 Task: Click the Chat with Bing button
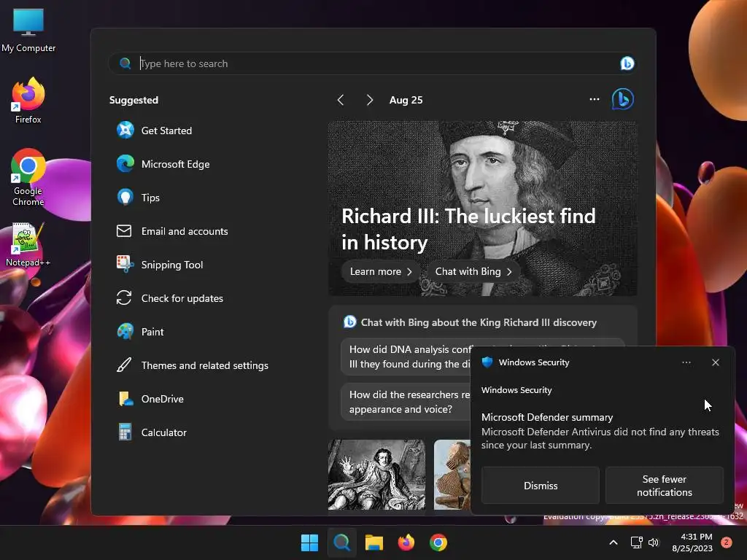tap(473, 271)
